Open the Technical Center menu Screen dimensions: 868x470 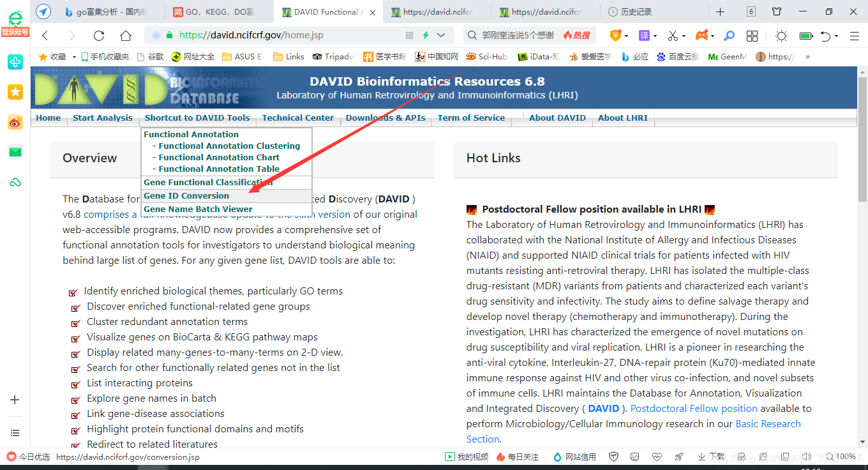(x=297, y=117)
